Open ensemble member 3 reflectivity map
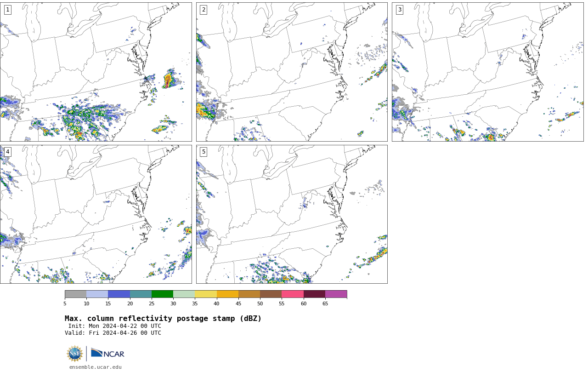 (487, 72)
